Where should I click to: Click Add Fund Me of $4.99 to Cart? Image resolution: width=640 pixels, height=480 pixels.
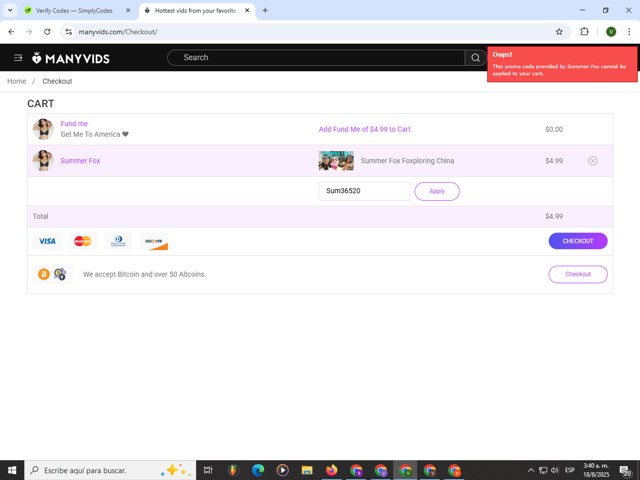click(x=364, y=129)
